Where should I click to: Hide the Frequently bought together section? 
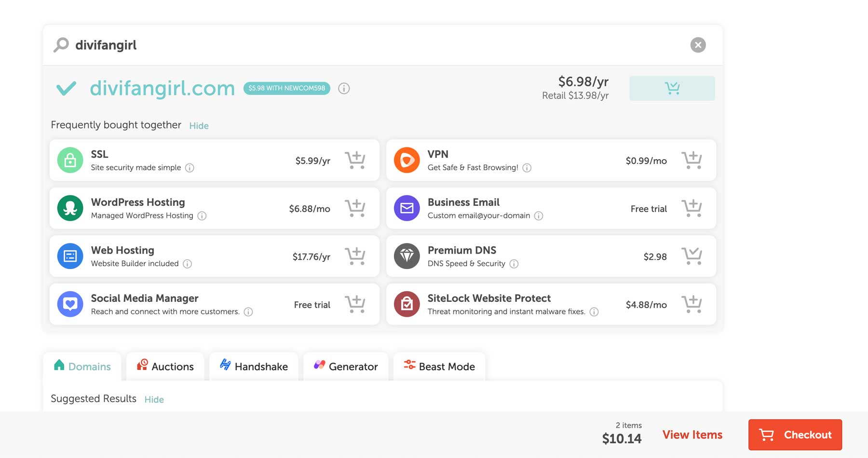199,125
